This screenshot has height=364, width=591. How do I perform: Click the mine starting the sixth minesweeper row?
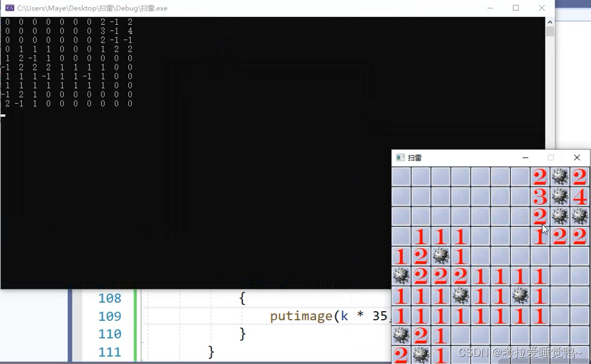(x=401, y=276)
